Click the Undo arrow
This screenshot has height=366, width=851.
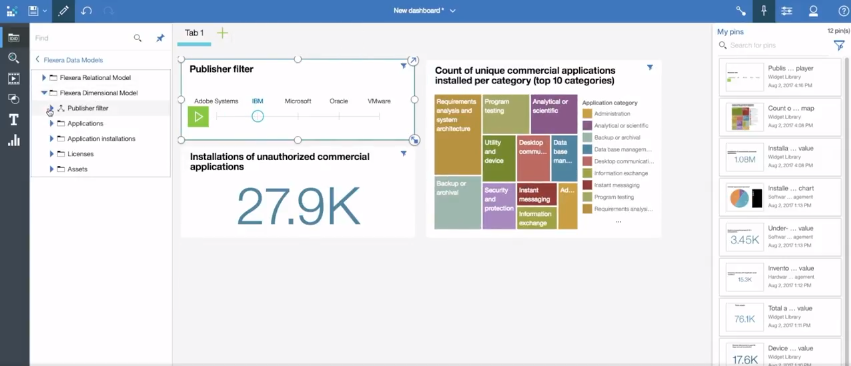(x=87, y=10)
